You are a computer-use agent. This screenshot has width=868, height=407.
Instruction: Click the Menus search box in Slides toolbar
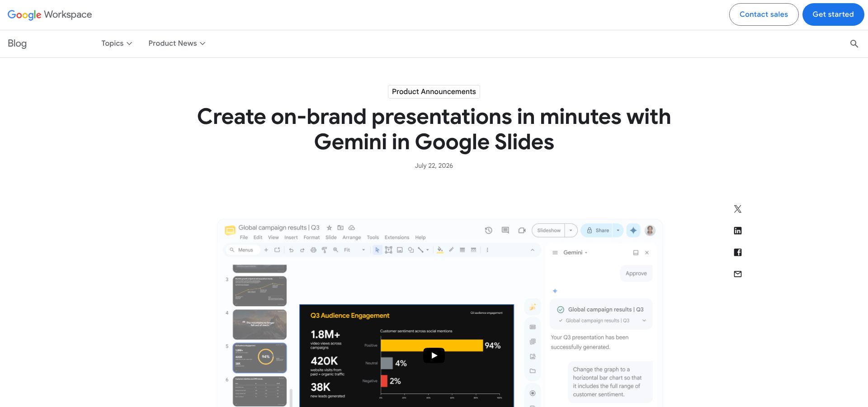pyautogui.click(x=242, y=250)
